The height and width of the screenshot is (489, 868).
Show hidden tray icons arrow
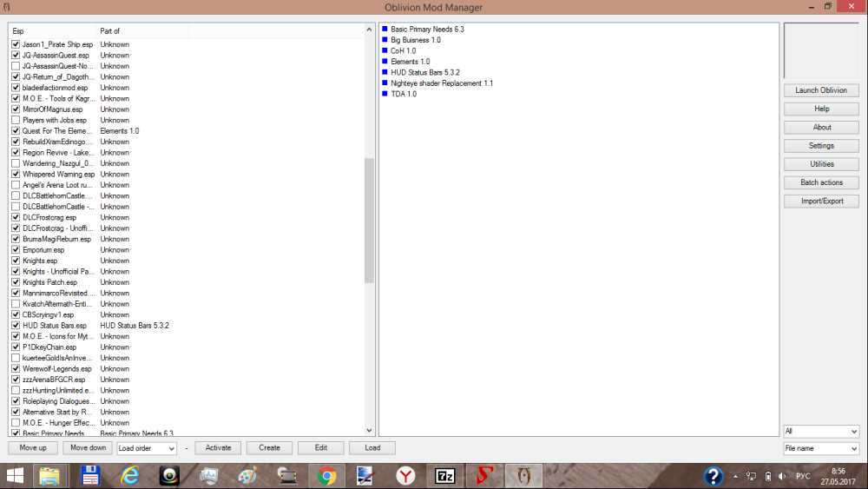coord(735,476)
